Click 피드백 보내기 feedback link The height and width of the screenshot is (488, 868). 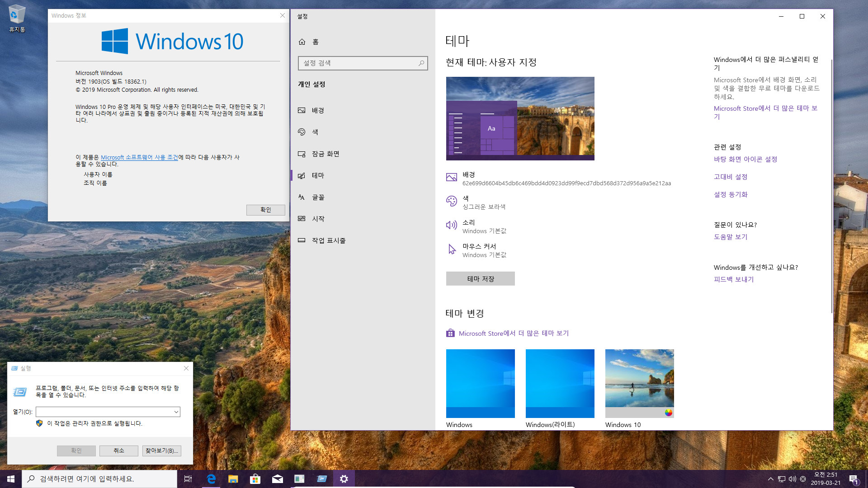(734, 280)
